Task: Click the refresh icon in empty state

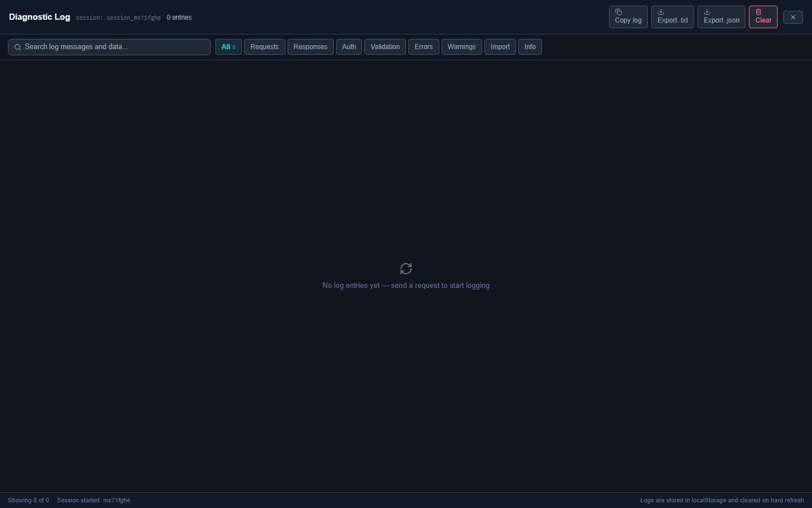Action: (x=406, y=269)
